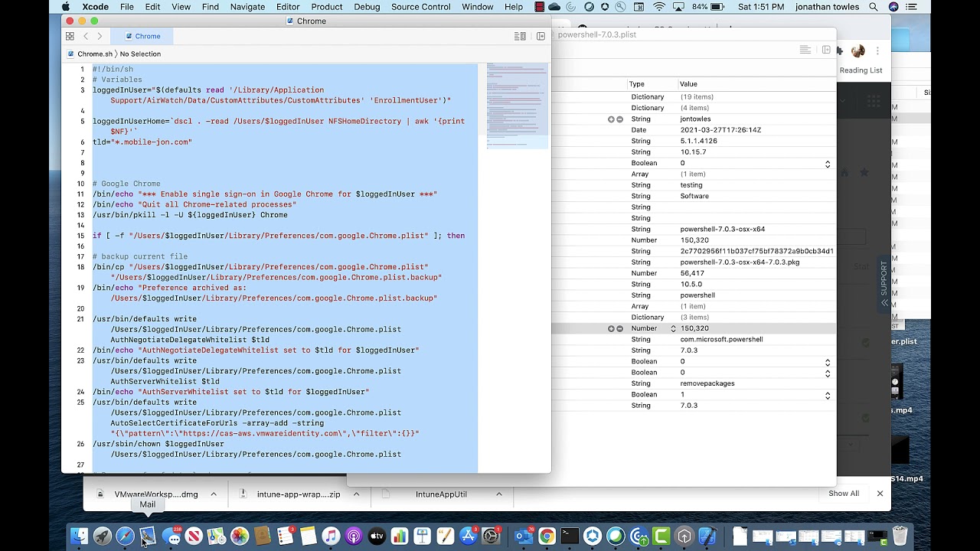Viewport: 980px width, 551px height.
Task: Click minus button on jontowles row
Action: [619, 119]
